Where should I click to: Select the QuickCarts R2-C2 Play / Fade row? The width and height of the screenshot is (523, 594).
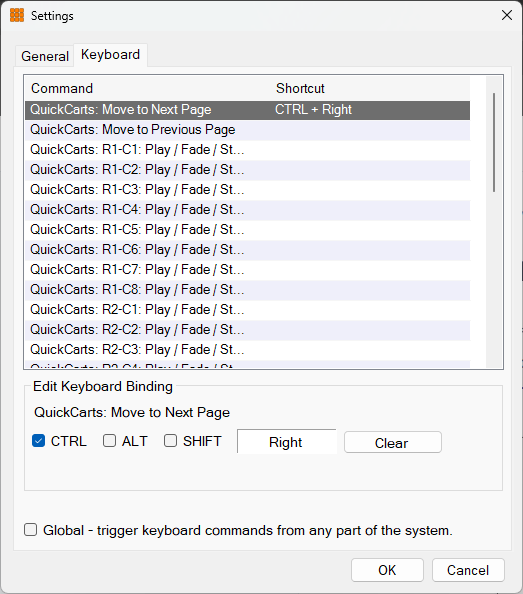(x=248, y=330)
